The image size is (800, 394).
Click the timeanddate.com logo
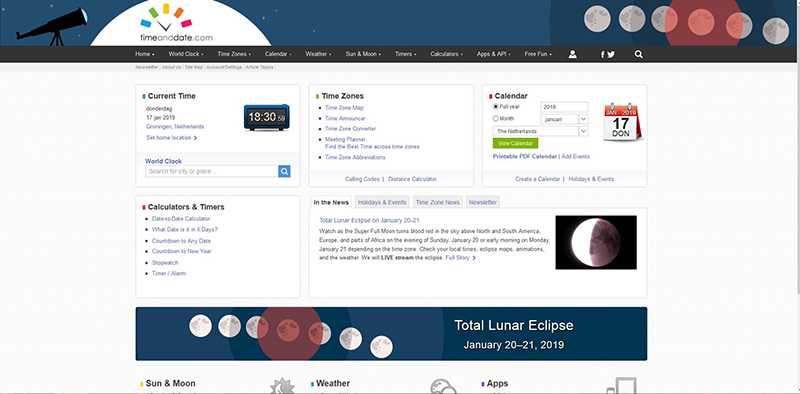click(x=176, y=23)
